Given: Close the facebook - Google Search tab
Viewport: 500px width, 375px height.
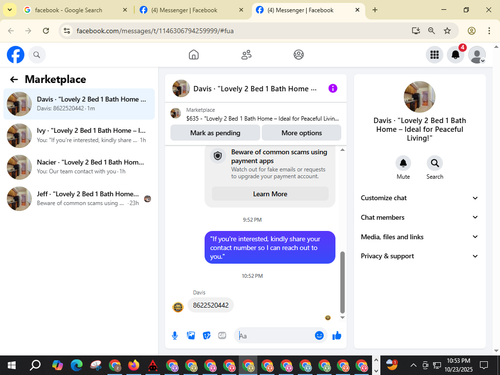Looking at the screenshot, I should 125,10.
